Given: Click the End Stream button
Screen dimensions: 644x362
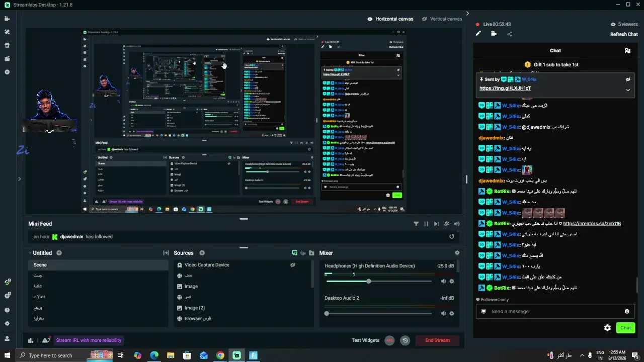Looking at the screenshot, I should point(437,340).
